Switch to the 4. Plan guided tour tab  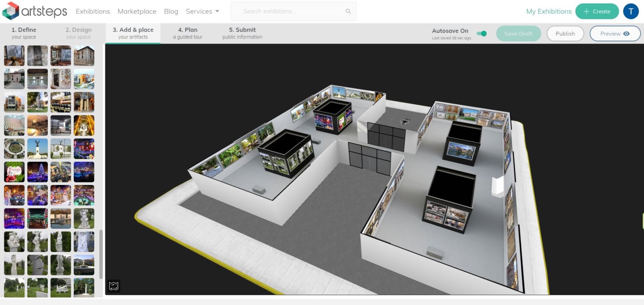click(x=187, y=33)
